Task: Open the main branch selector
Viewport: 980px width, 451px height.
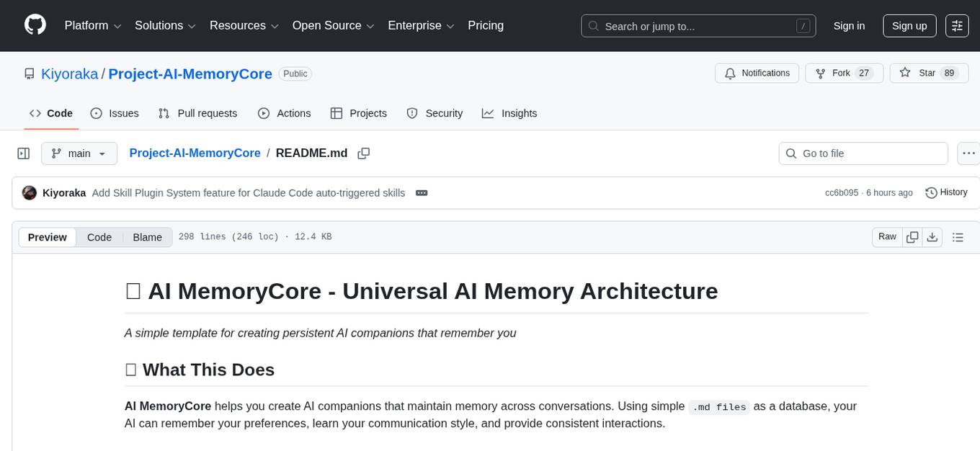Action: [x=79, y=153]
